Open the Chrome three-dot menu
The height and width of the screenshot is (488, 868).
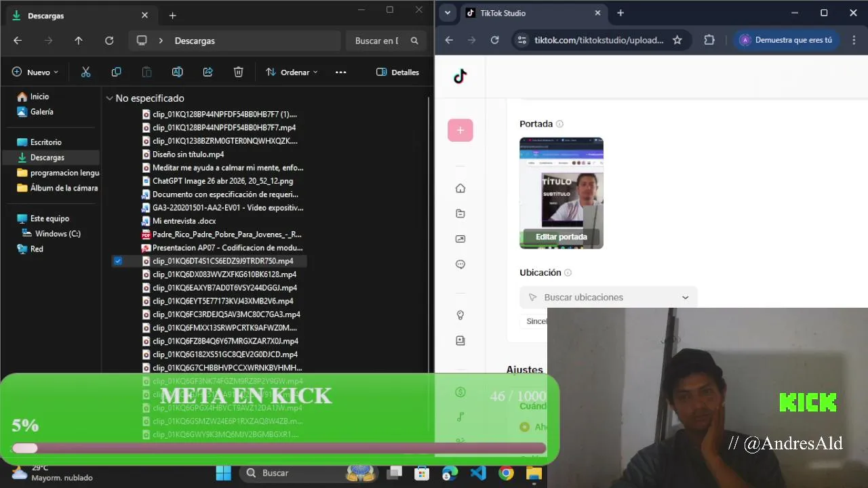point(853,40)
